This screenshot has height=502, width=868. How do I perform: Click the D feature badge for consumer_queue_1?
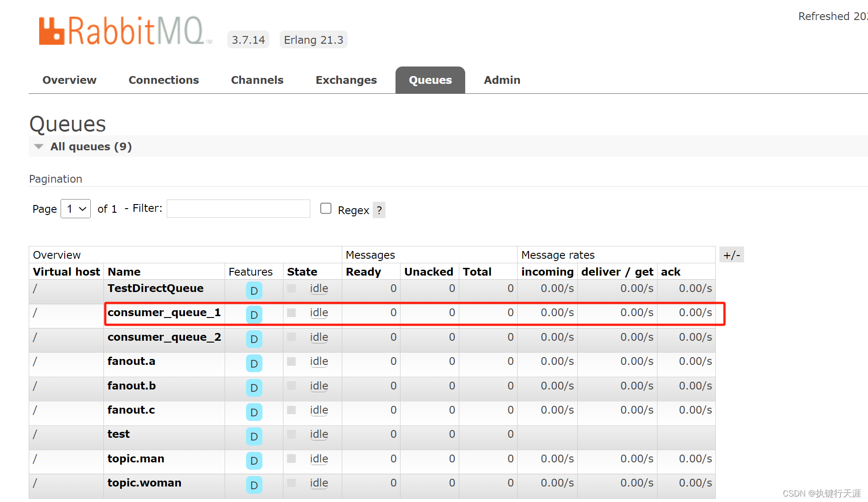click(x=254, y=315)
